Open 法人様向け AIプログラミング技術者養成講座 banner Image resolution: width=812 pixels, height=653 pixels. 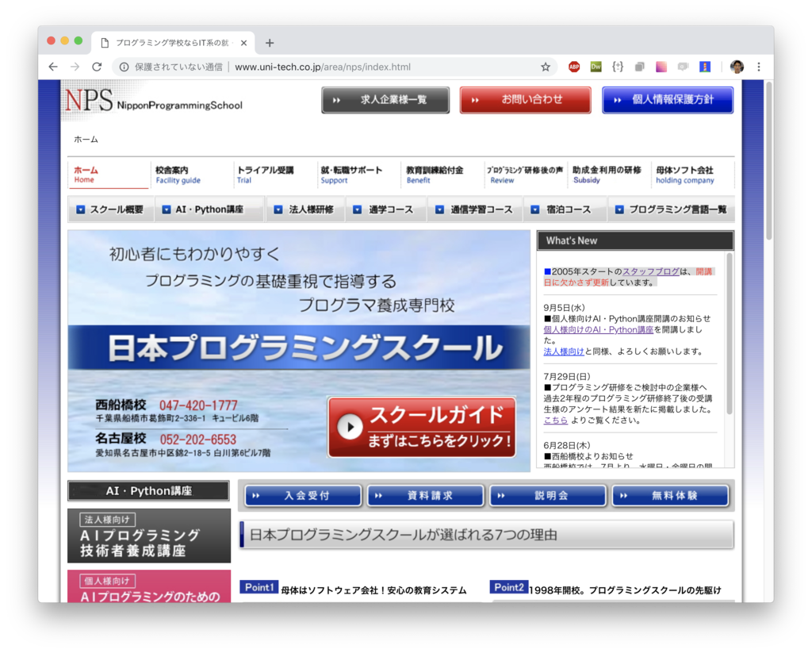coord(149,536)
